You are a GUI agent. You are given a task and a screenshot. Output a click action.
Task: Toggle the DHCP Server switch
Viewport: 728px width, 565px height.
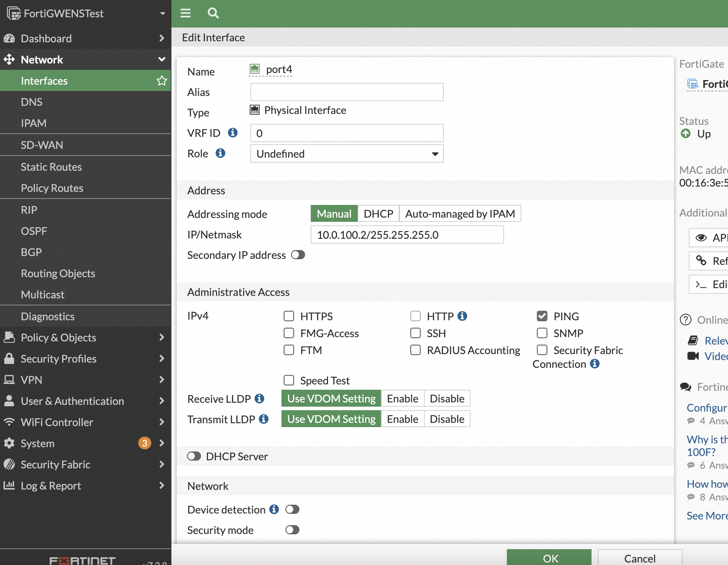(x=194, y=456)
